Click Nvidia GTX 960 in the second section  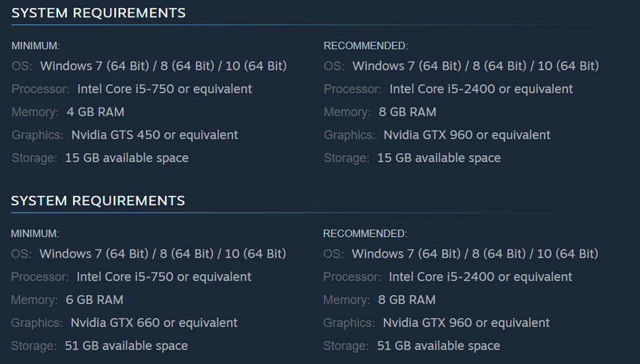point(466,323)
